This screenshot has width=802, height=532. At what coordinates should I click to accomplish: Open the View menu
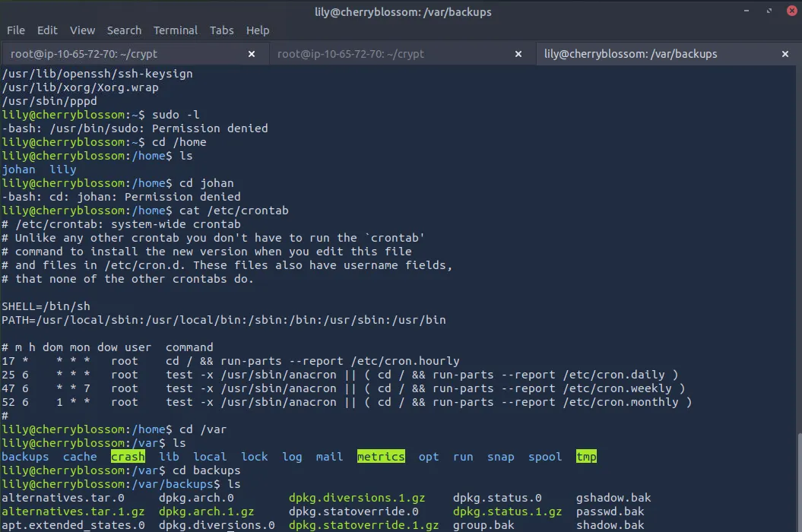(82, 30)
